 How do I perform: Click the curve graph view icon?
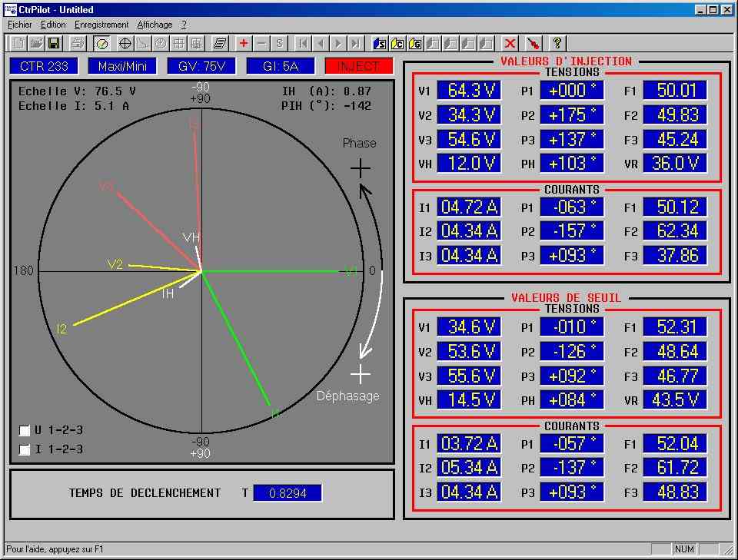pyautogui.click(x=143, y=44)
